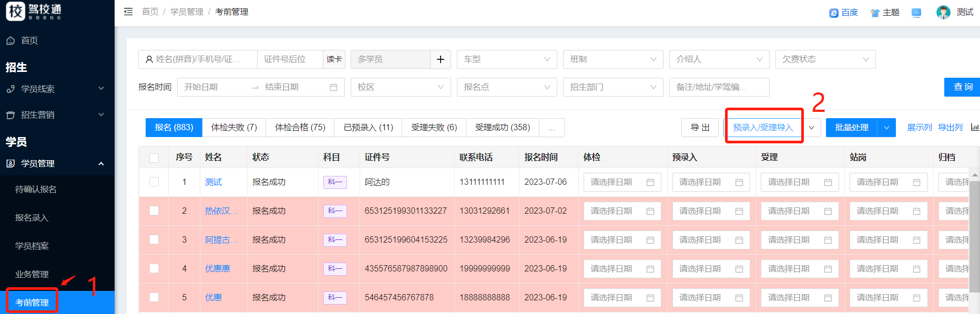Check the box for row 5 优惠
Viewport: 980px width, 314px height.
154,297
